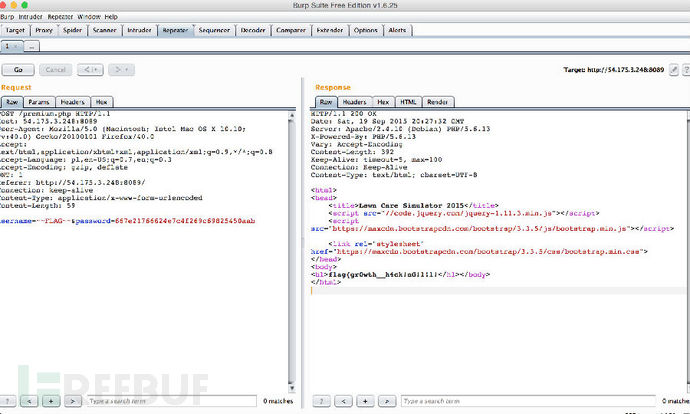This screenshot has width=690, height=414.
Task: Switch to the Sequencer tab
Action: pyautogui.click(x=214, y=30)
